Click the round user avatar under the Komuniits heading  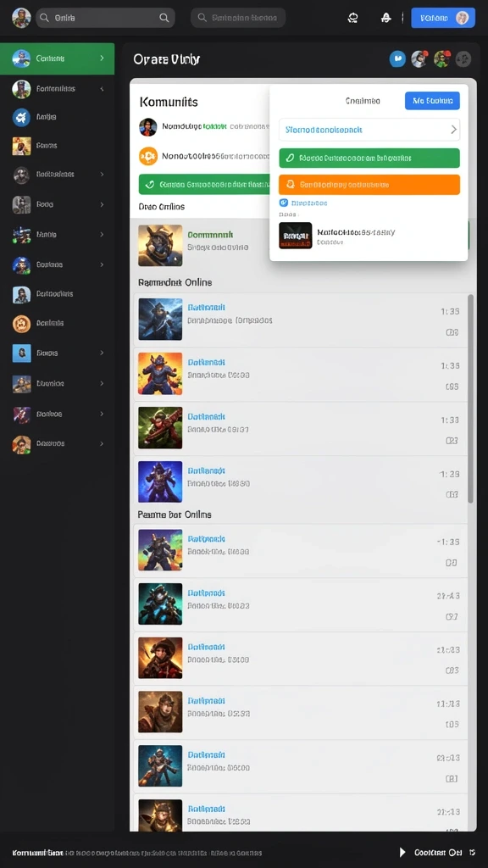tap(147, 127)
